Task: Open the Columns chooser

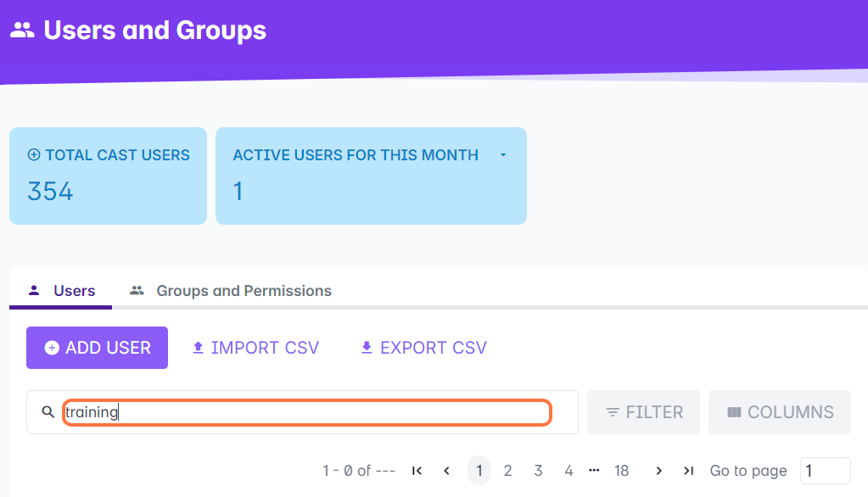Action: [x=780, y=412]
